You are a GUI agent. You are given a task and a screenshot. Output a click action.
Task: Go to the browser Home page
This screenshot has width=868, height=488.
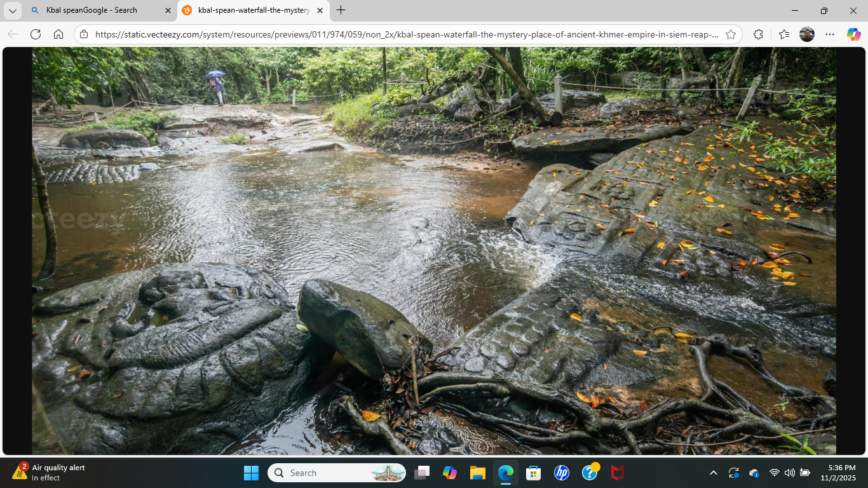(x=58, y=34)
